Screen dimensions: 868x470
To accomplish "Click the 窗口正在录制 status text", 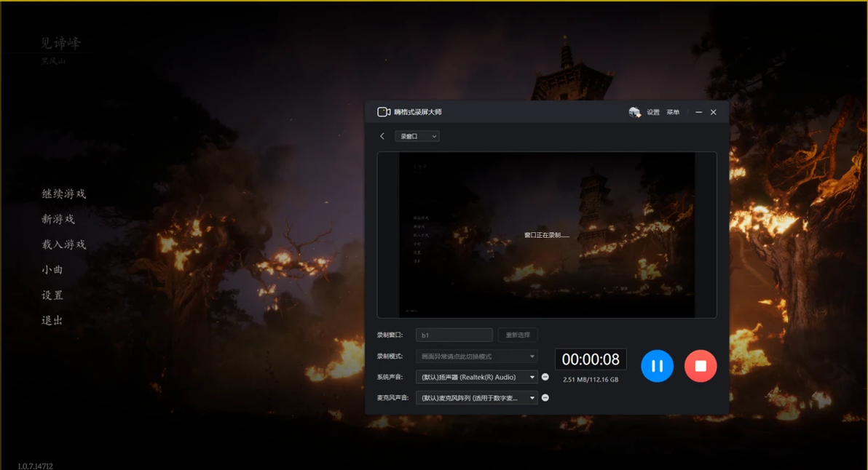I will 546,235.
